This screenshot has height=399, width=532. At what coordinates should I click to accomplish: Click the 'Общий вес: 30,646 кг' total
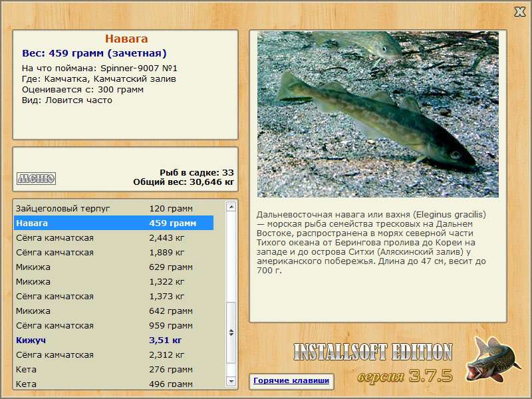(x=184, y=182)
